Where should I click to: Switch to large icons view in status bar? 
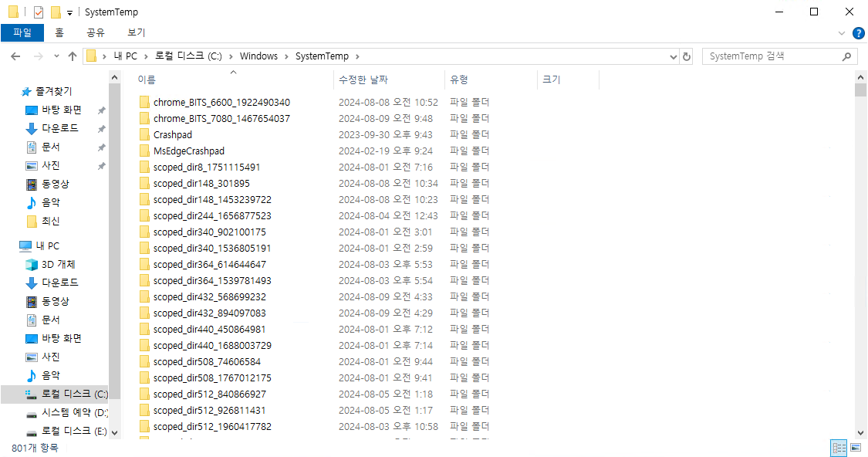pos(855,448)
